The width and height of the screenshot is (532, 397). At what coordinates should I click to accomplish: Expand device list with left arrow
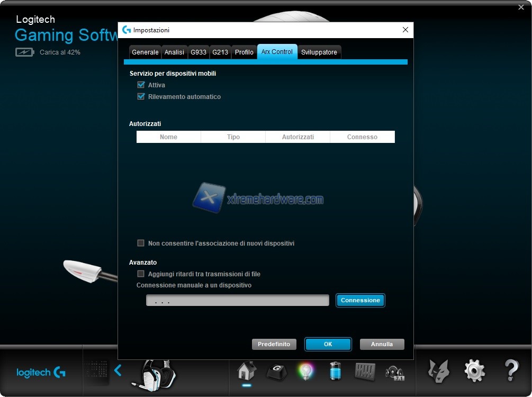[x=118, y=371]
